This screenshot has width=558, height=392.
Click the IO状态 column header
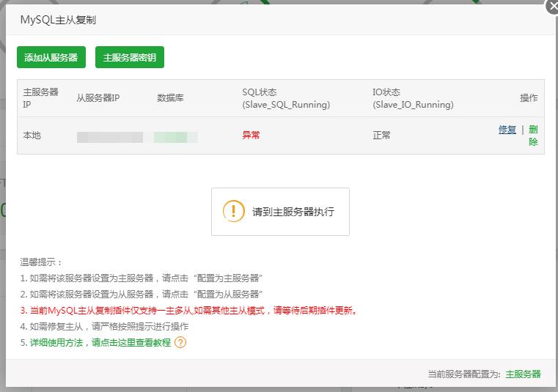tap(413, 98)
